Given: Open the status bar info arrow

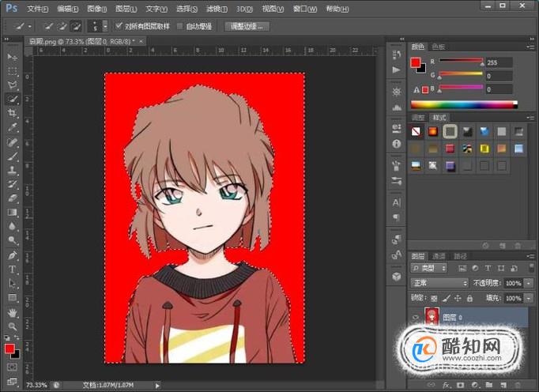Looking at the screenshot, I should (x=157, y=386).
